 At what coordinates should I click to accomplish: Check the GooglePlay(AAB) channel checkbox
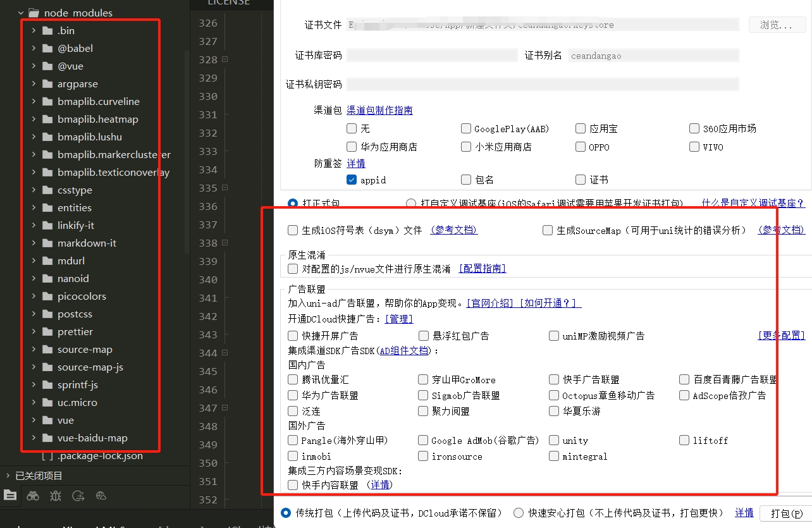[x=466, y=128]
